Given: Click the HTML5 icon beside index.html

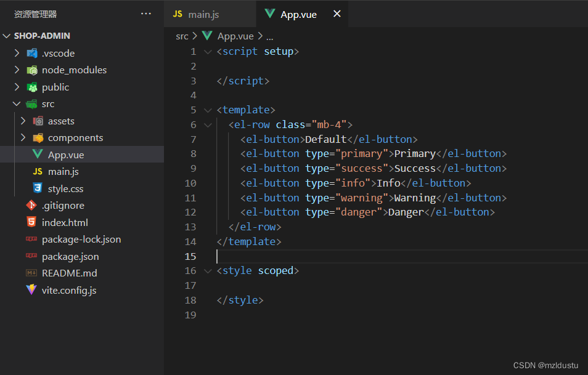Looking at the screenshot, I should [x=31, y=222].
